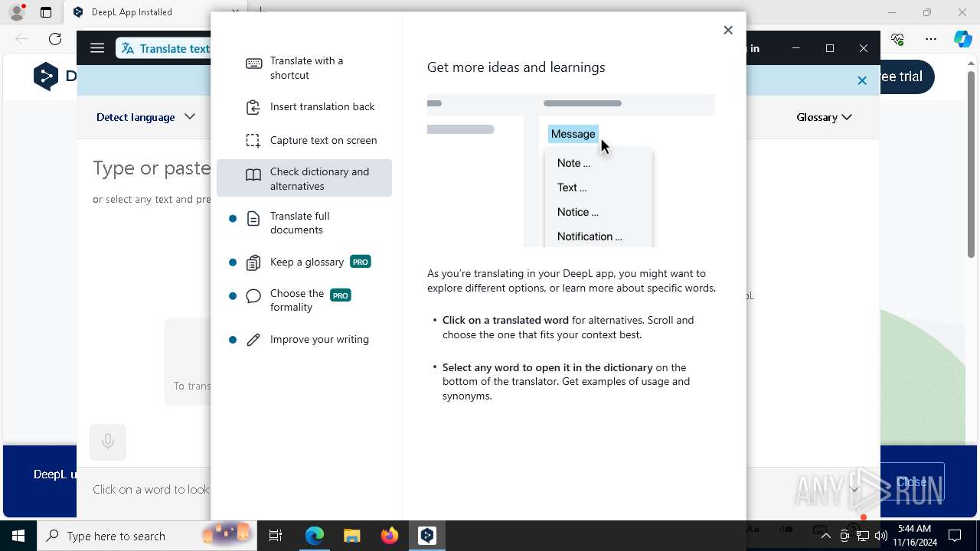This screenshot has height=551, width=980.
Task: Close the onboarding dialog with X
Action: 728,30
